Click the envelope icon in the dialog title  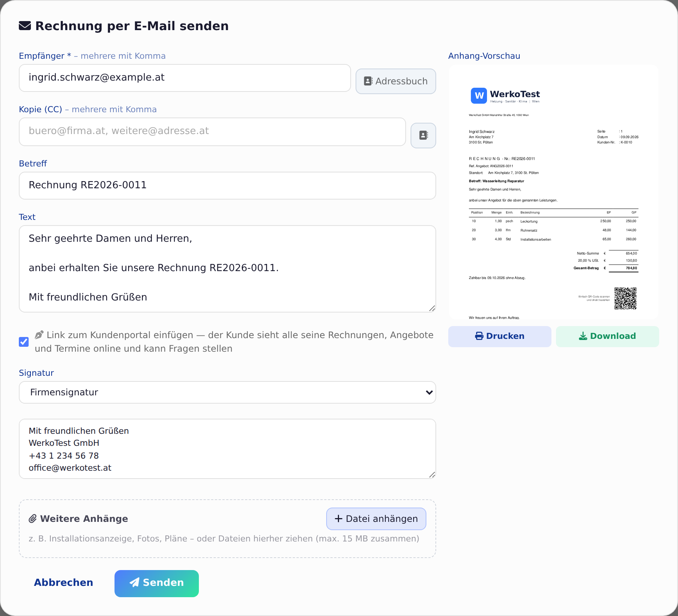tap(25, 26)
